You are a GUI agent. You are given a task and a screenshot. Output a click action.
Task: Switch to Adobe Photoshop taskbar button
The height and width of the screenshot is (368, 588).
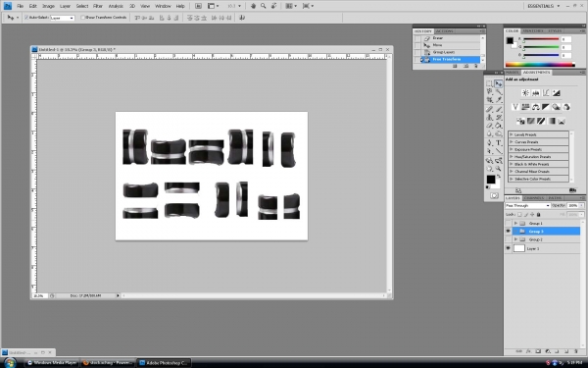click(x=164, y=363)
